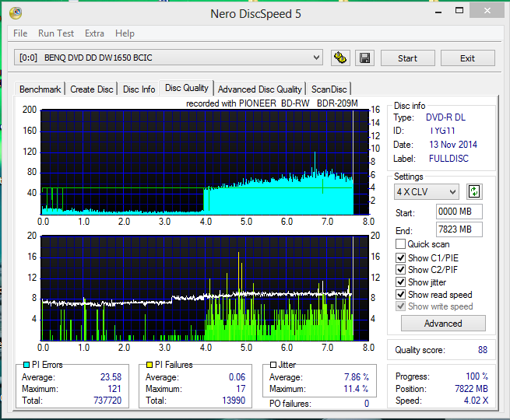This screenshot has height=420, width=510.
Task: Click the cyan PI Errors legend square
Action: [26, 365]
